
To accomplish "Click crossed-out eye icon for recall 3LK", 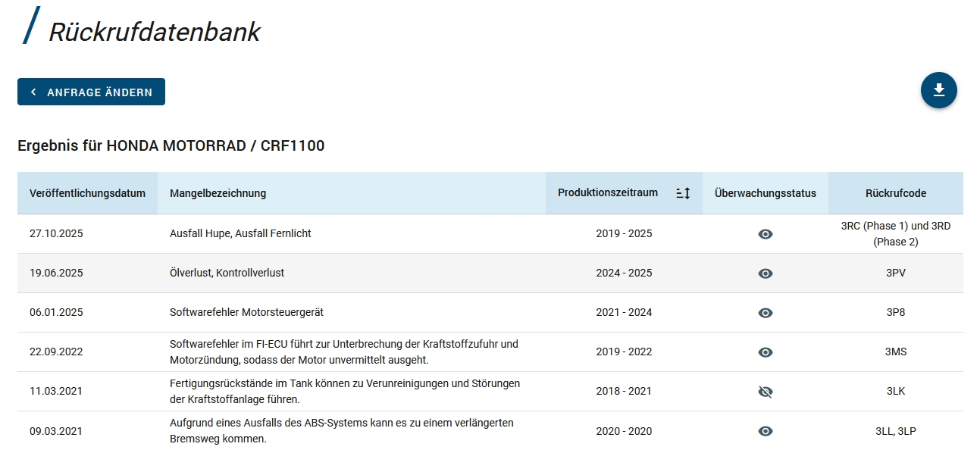I will pyautogui.click(x=765, y=392).
